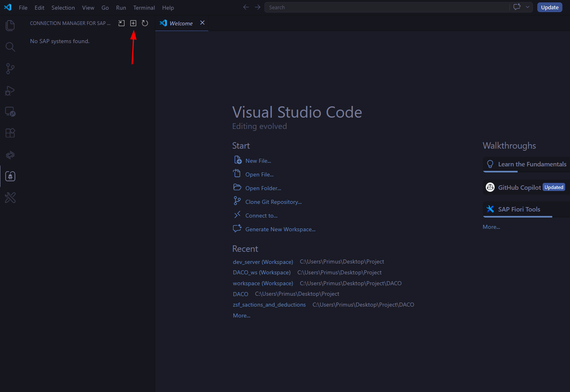
Task: Open the Extensions view
Action: [10, 133]
